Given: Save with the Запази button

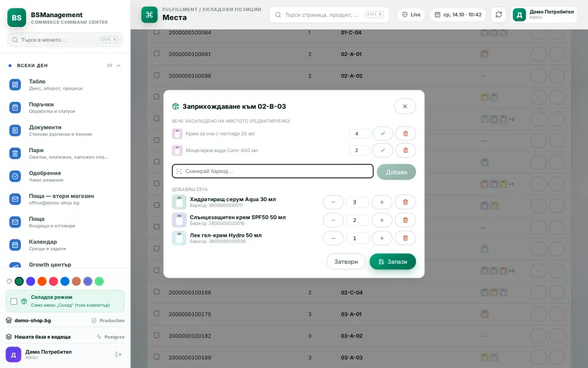Looking at the screenshot, I should tap(393, 262).
